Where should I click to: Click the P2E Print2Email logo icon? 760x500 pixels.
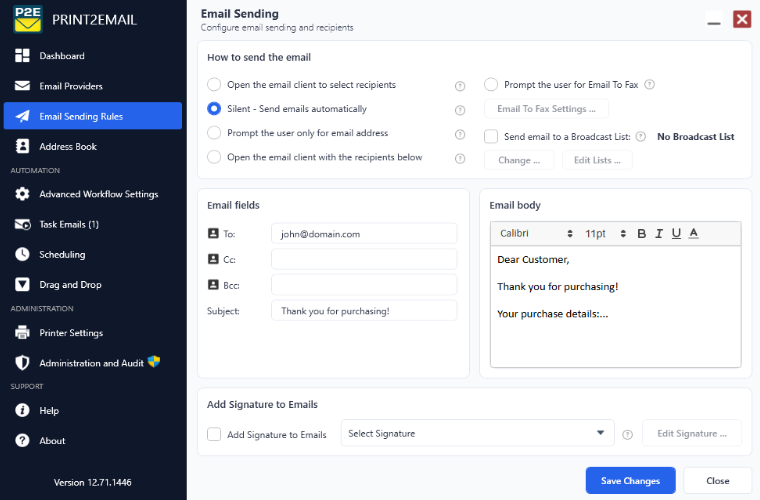tap(28, 19)
